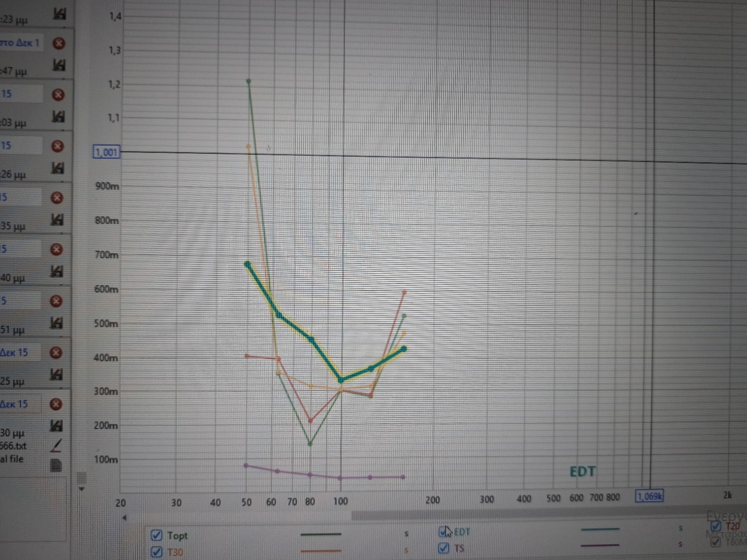The image size is (747, 560).
Task: Toggle the EDT trace checkbox
Action: [x=444, y=532]
